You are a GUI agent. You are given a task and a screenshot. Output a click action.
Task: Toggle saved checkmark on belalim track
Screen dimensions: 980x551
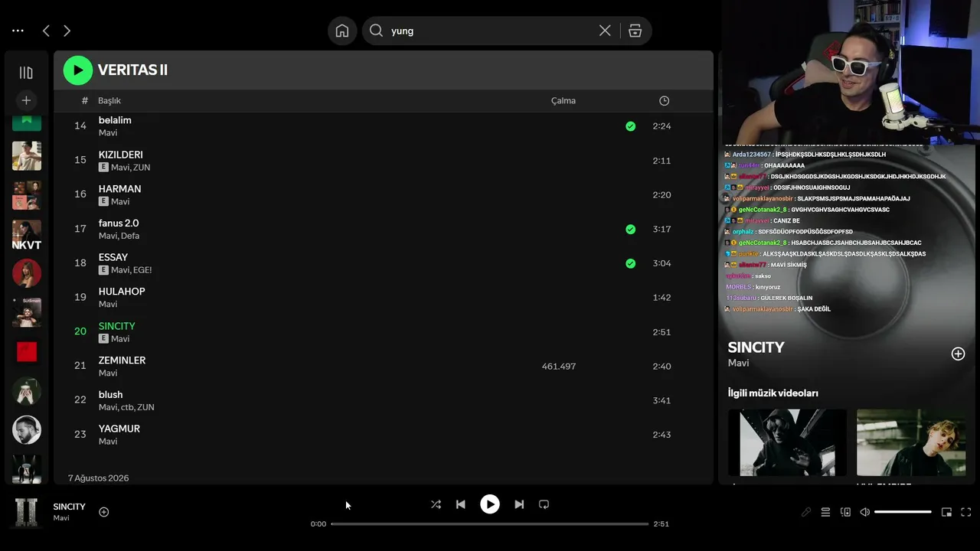click(630, 126)
